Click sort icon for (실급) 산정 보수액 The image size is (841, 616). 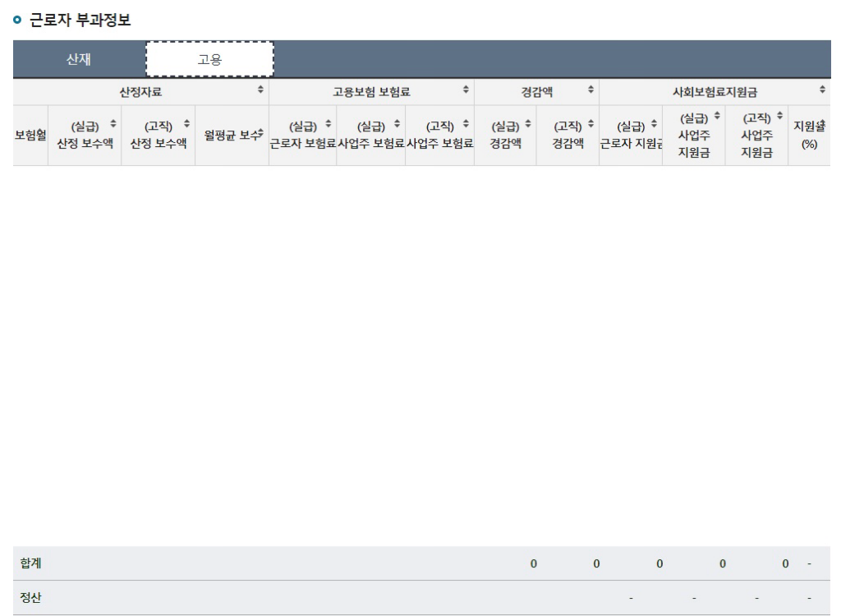click(x=113, y=123)
